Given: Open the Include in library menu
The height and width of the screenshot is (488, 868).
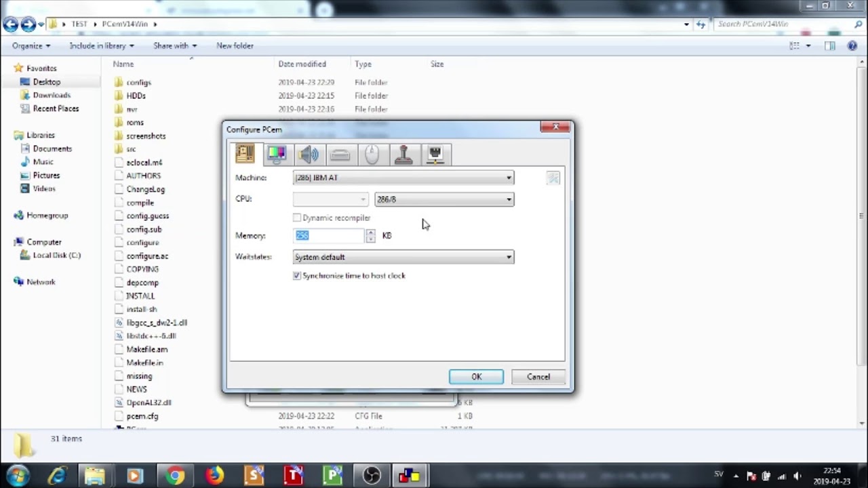Looking at the screenshot, I should point(102,45).
